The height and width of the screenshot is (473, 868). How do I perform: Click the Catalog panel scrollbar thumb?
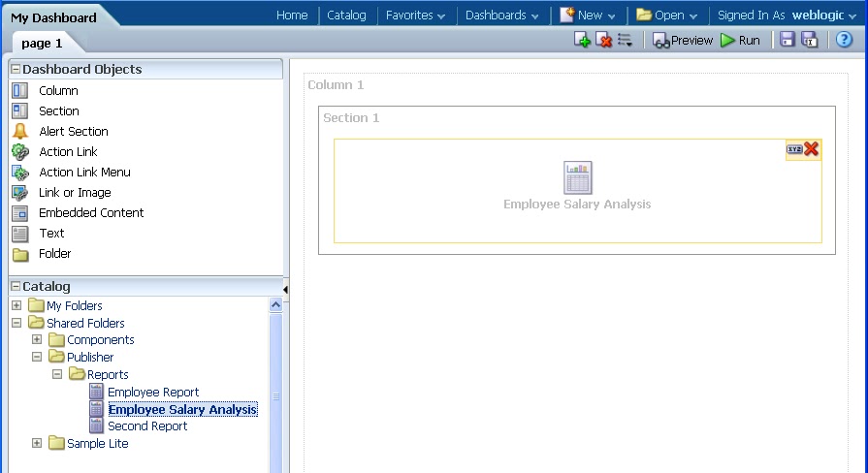[275, 395]
